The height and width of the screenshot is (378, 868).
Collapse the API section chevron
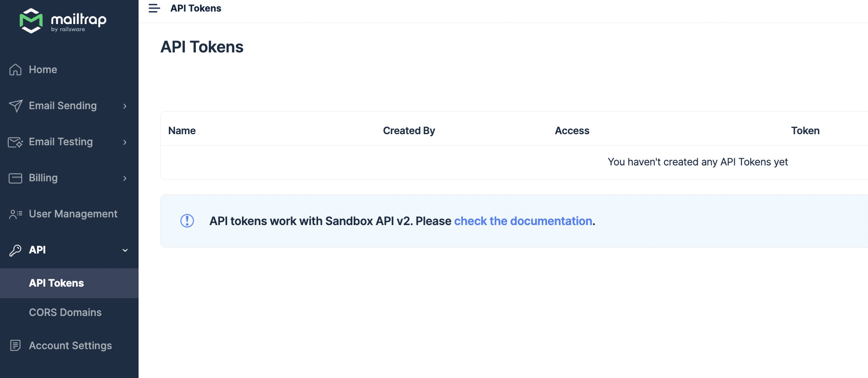tap(125, 250)
